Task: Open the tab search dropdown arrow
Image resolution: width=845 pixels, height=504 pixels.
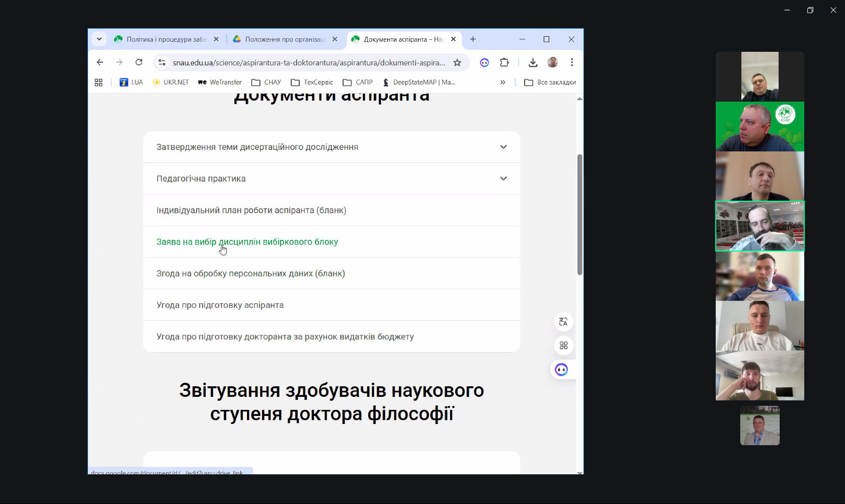Action: (x=99, y=39)
